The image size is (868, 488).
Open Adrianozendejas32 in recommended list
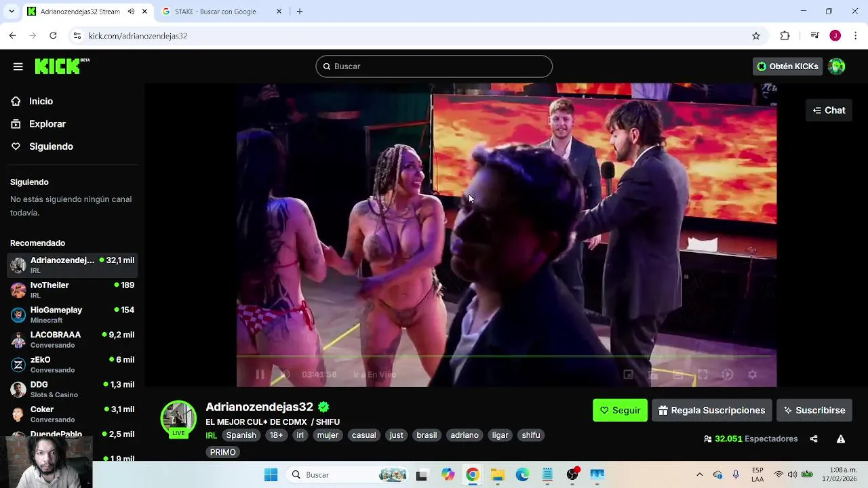coord(73,265)
